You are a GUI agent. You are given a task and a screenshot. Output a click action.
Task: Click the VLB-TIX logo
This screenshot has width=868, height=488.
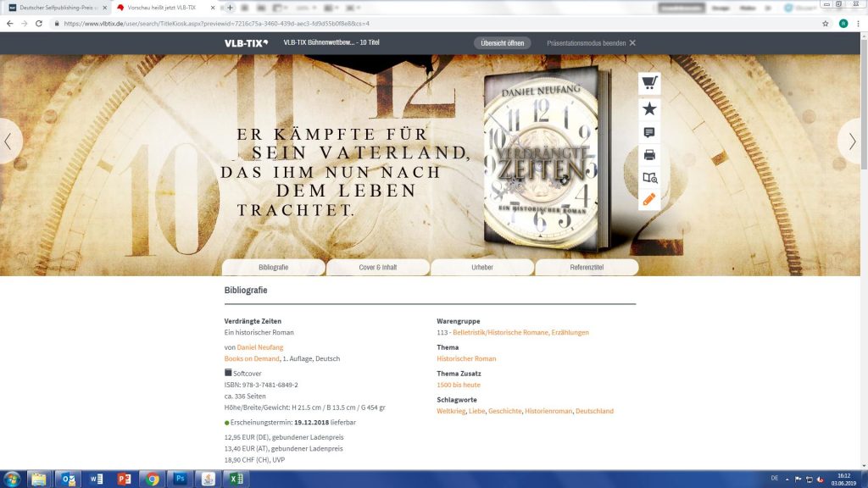(x=246, y=43)
